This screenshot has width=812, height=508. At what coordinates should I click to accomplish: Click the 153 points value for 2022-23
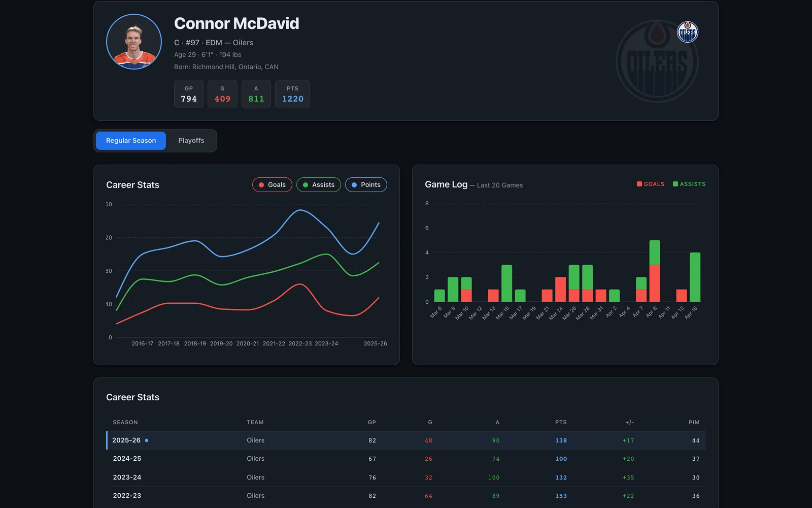(561, 496)
